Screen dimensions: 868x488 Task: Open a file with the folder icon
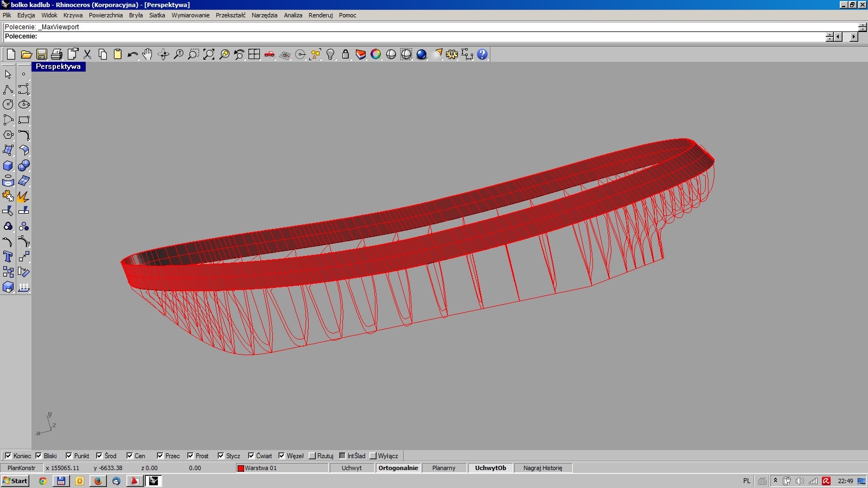[x=26, y=54]
